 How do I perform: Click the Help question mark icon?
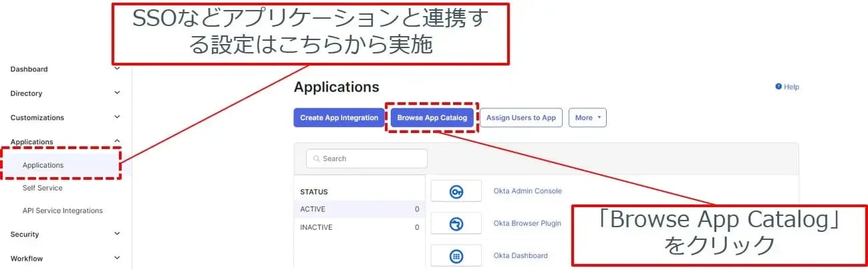778,87
